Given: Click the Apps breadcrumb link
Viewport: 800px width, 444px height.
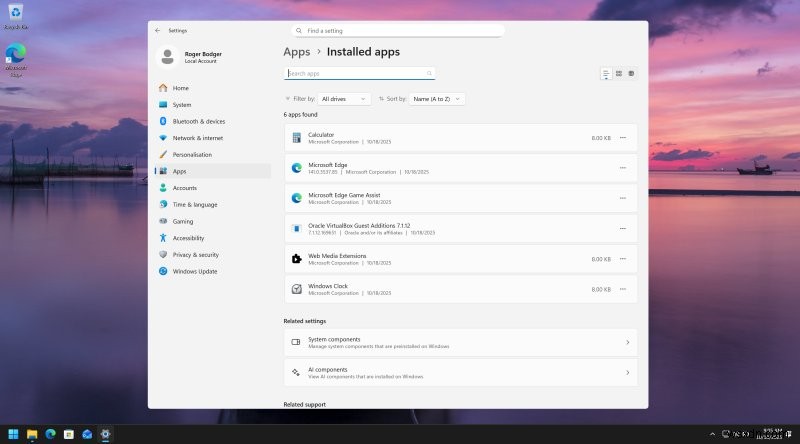Looking at the screenshot, I should (297, 52).
